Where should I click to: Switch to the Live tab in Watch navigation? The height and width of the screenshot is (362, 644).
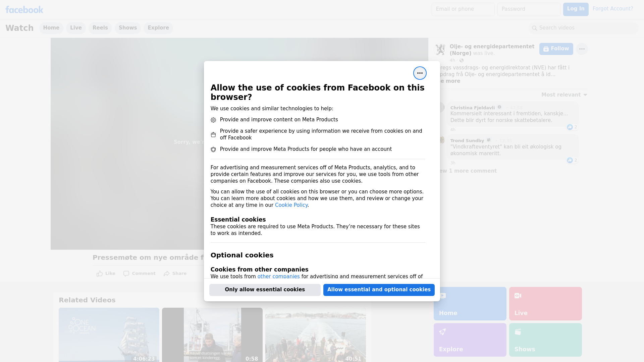(x=76, y=28)
